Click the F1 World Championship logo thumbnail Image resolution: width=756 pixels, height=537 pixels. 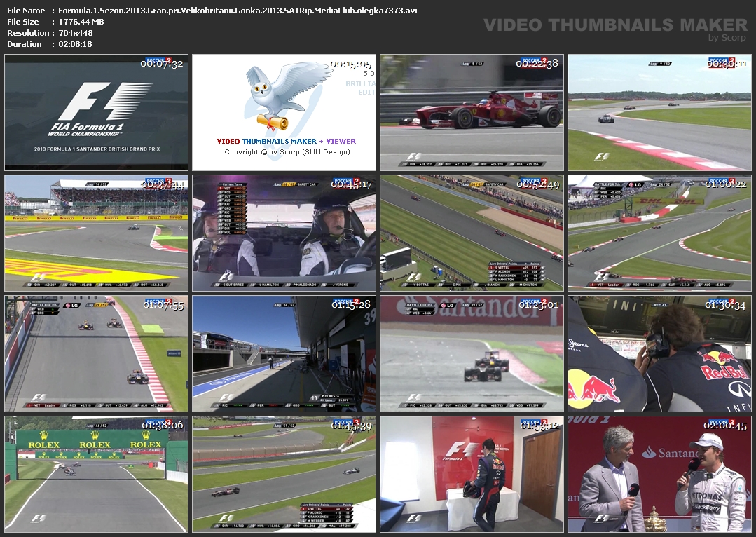[97, 112]
